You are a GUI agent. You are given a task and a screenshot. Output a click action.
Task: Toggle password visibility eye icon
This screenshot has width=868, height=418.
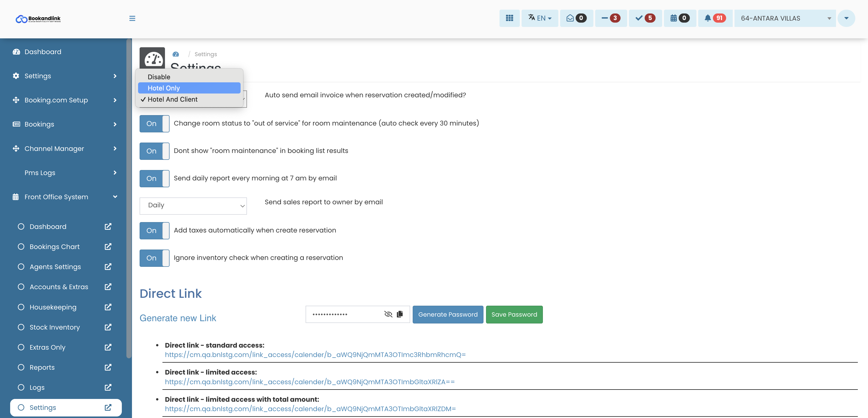pyautogui.click(x=388, y=314)
